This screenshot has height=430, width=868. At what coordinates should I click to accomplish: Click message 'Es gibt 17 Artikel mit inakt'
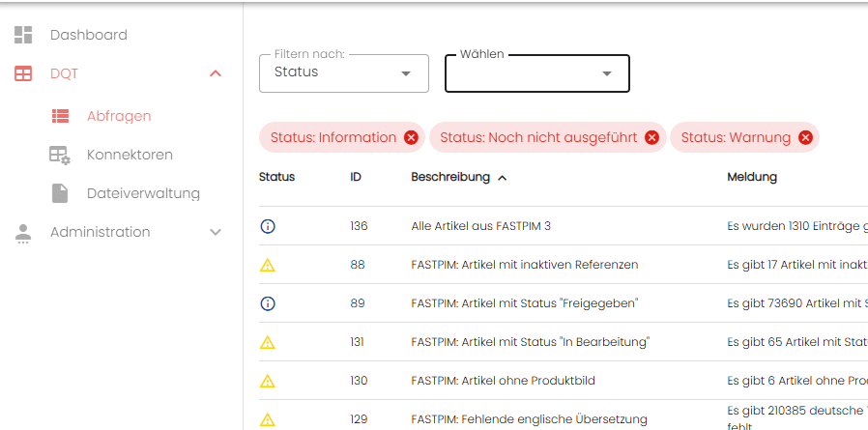pyautogui.click(x=797, y=265)
